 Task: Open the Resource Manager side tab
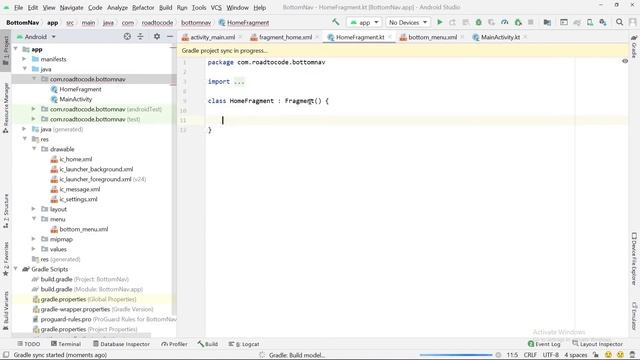click(6, 108)
